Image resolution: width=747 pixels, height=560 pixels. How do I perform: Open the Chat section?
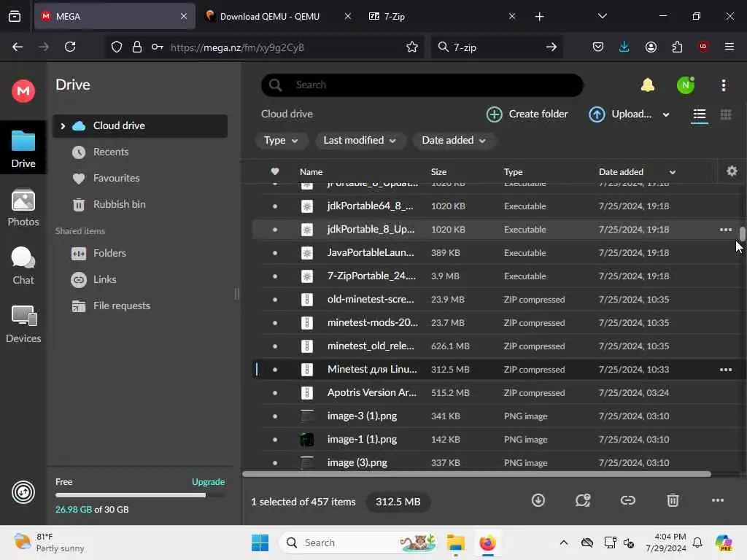coord(23,265)
